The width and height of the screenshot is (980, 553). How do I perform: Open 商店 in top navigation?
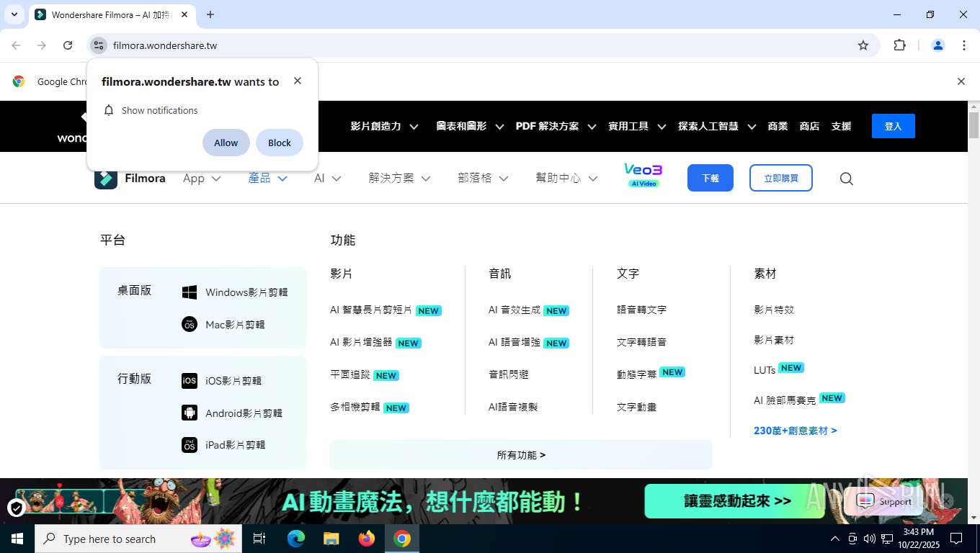pyautogui.click(x=809, y=126)
